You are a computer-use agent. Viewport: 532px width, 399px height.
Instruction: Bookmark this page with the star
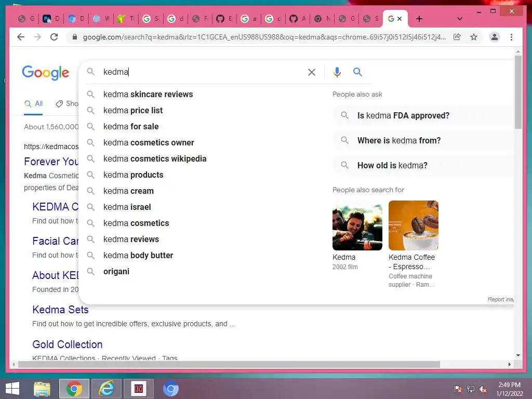tap(474, 37)
